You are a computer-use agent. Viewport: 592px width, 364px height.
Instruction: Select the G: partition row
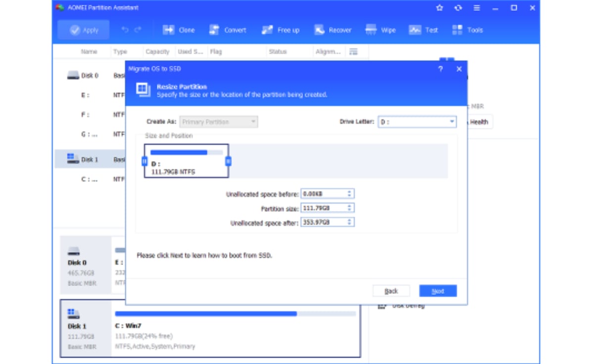90,135
